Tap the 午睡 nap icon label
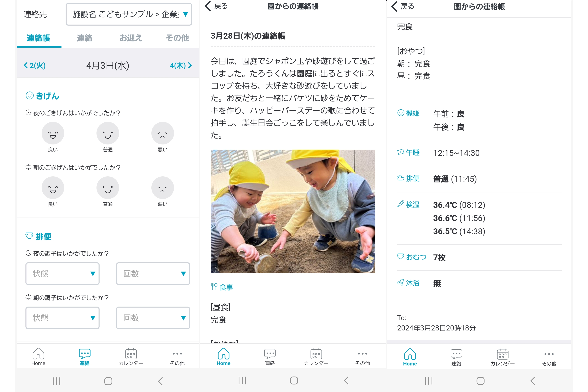Viewport: 588px width, 392px height. 408,152
